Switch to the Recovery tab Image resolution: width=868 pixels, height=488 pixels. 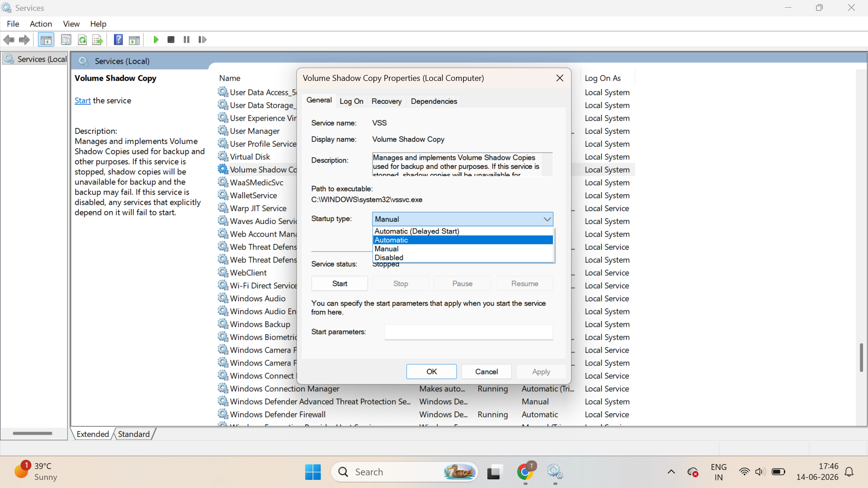click(387, 101)
